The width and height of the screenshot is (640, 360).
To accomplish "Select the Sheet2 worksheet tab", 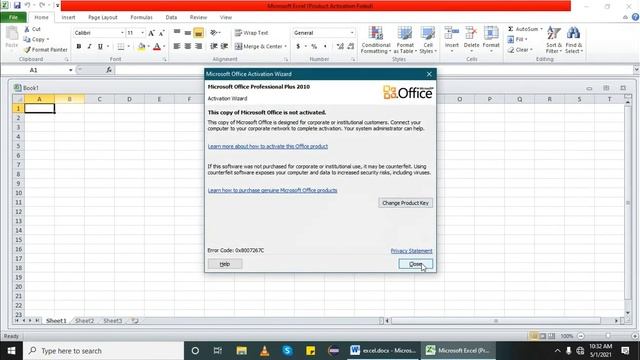I will (84, 321).
